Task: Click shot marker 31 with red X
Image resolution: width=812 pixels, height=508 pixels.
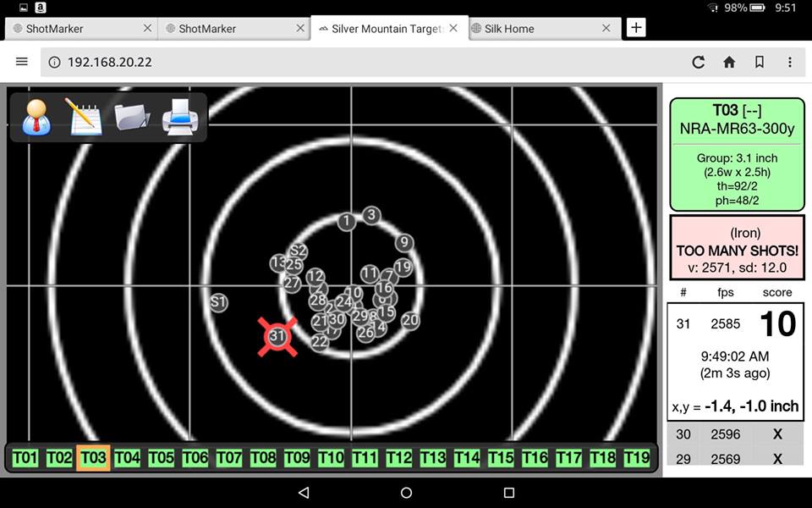Action: [x=277, y=336]
